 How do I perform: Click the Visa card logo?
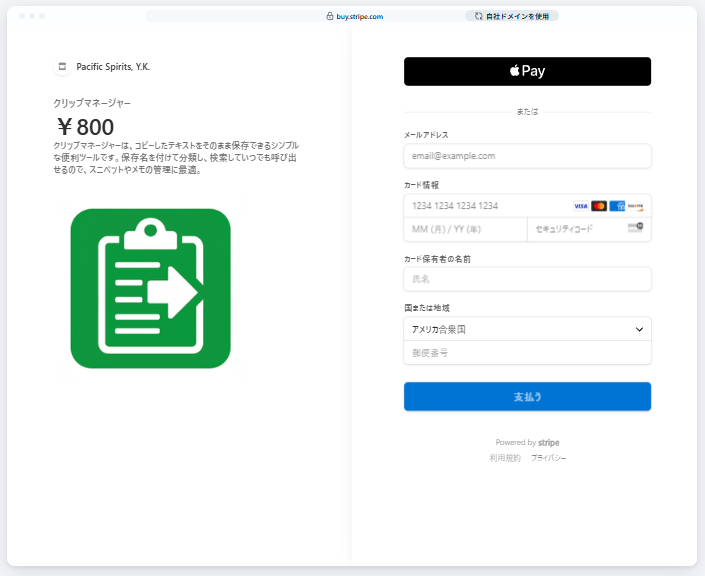pyautogui.click(x=581, y=206)
